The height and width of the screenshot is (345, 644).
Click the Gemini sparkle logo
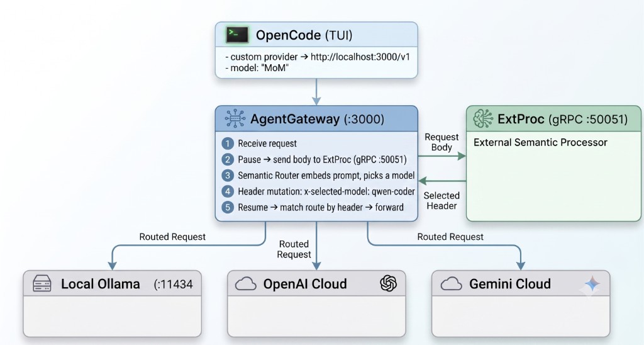click(x=592, y=284)
